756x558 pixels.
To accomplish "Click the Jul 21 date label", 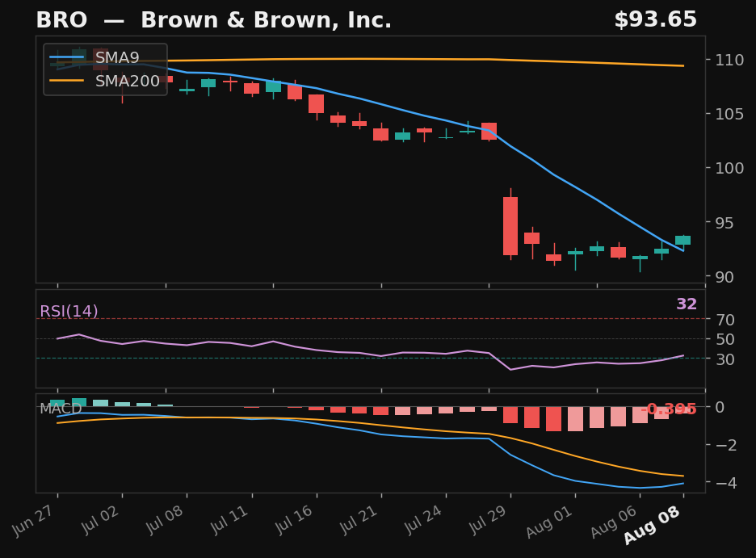I will pyautogui.click(x=359, y=519).
